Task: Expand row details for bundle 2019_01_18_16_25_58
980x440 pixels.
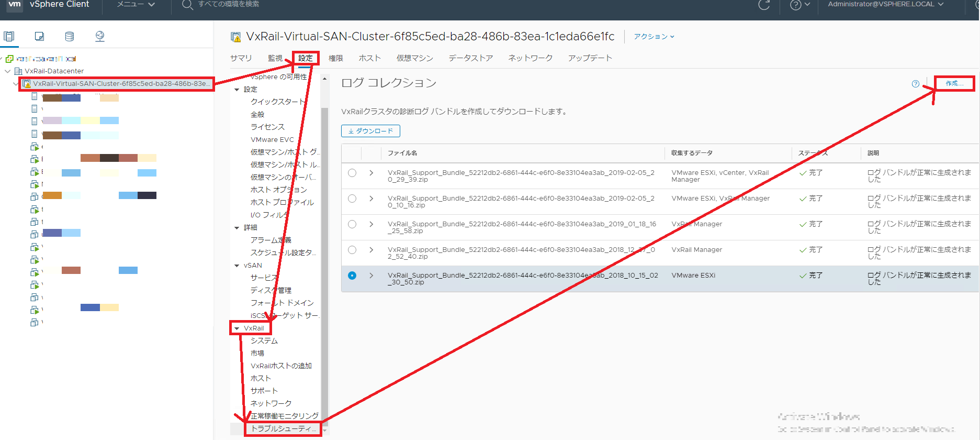Action: [x=371, y=224]
